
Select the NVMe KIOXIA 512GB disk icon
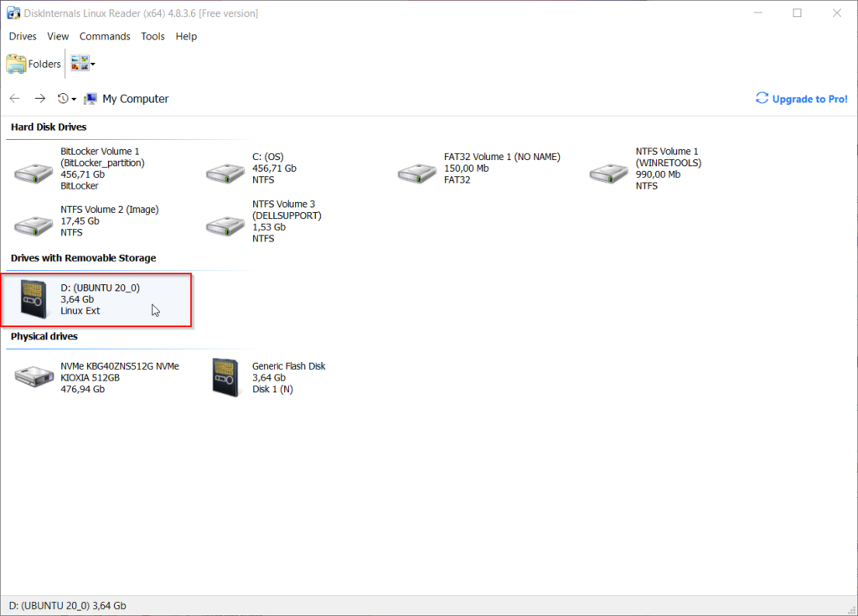(x=34, y=376)
